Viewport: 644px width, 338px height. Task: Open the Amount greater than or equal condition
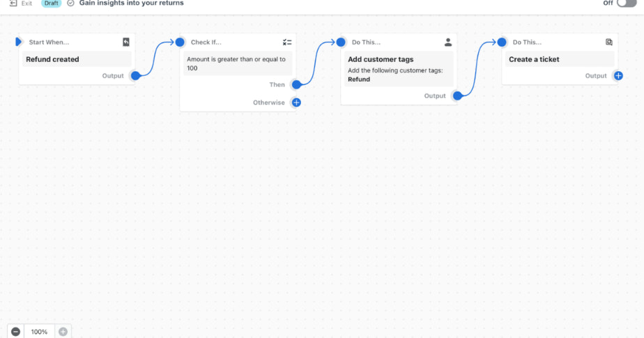237,64
